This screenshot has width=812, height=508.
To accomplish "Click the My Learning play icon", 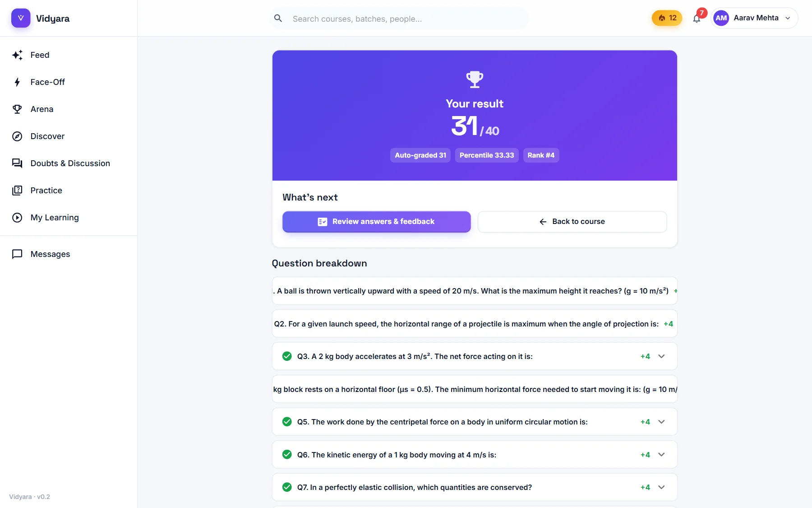I will pyautogui.click(x=17, y=218).
